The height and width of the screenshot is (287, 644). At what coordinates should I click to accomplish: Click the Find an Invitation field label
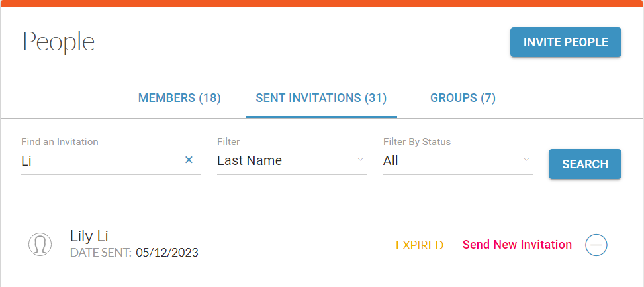click(x=60, y=142)
